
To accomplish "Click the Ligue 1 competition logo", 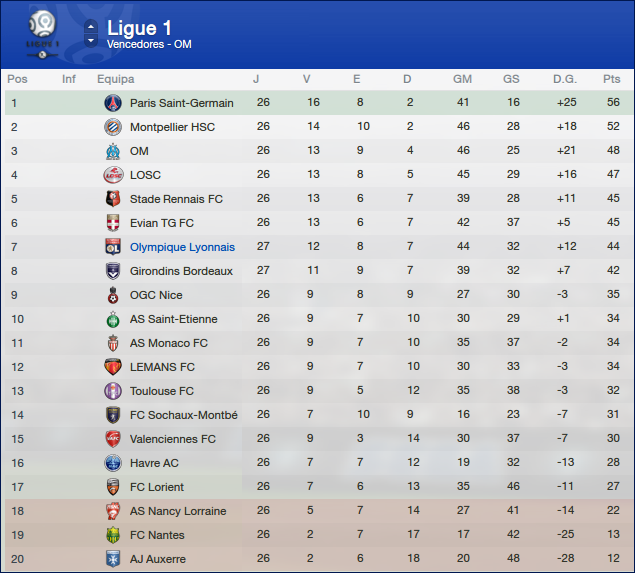I will (x=43, y=33).
